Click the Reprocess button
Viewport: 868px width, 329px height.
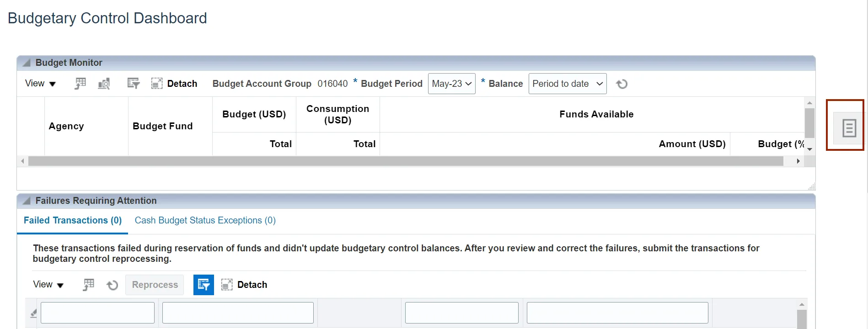click(x=155, y=285)
